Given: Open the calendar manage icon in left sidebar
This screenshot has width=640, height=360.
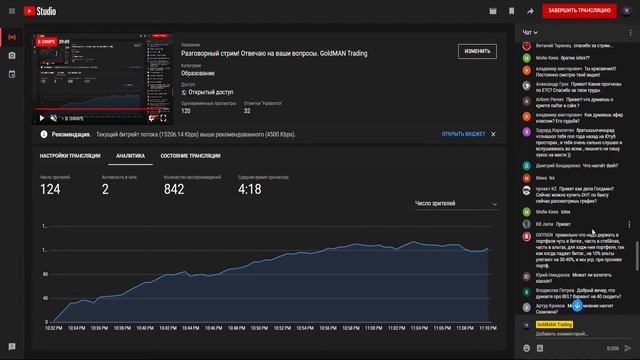Looking at the screenshot, I should (12, 74).
